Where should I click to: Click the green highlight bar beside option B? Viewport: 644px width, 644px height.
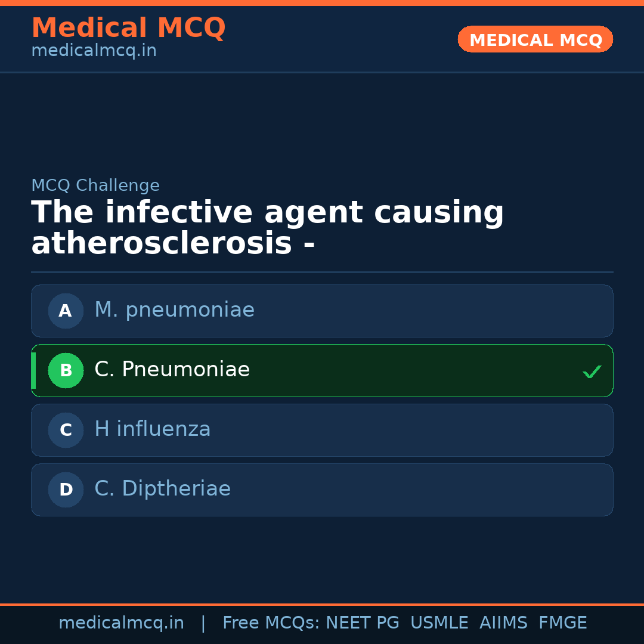pyautogui.click(x=33, y=370)
